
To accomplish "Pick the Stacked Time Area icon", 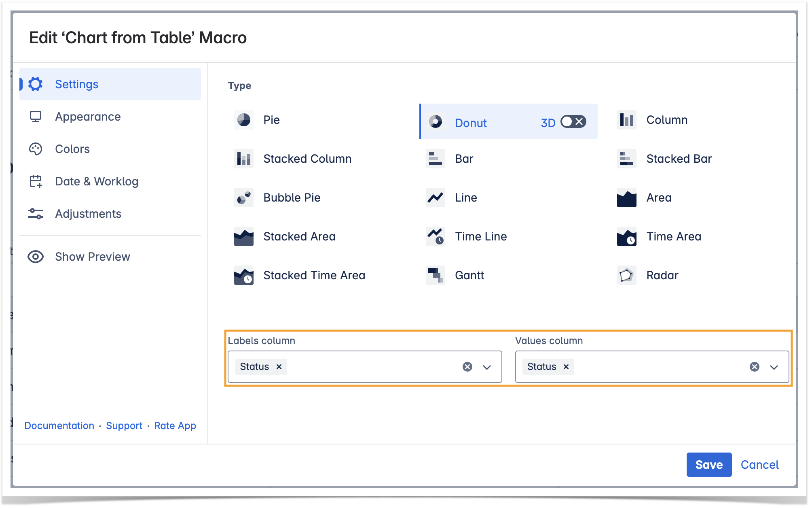I will tap(243, 275).
